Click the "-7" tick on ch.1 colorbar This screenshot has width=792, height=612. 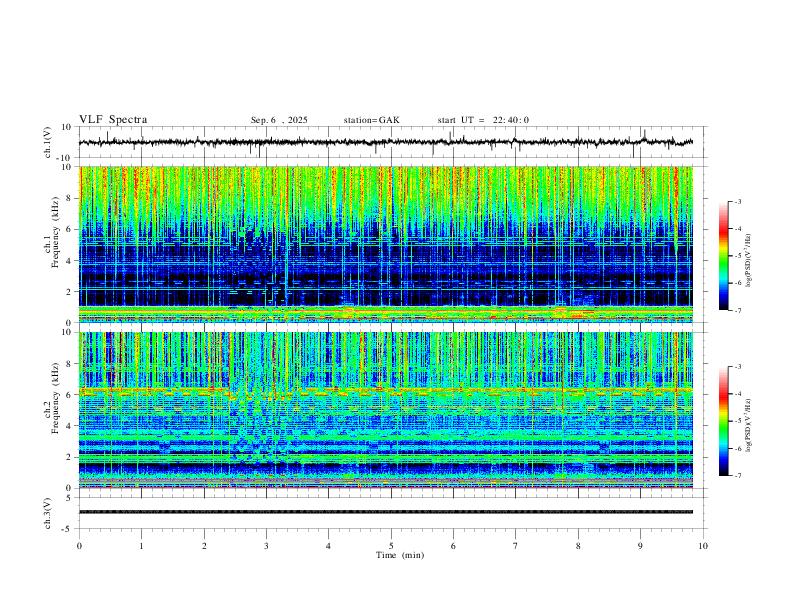[x=738, y=310]
